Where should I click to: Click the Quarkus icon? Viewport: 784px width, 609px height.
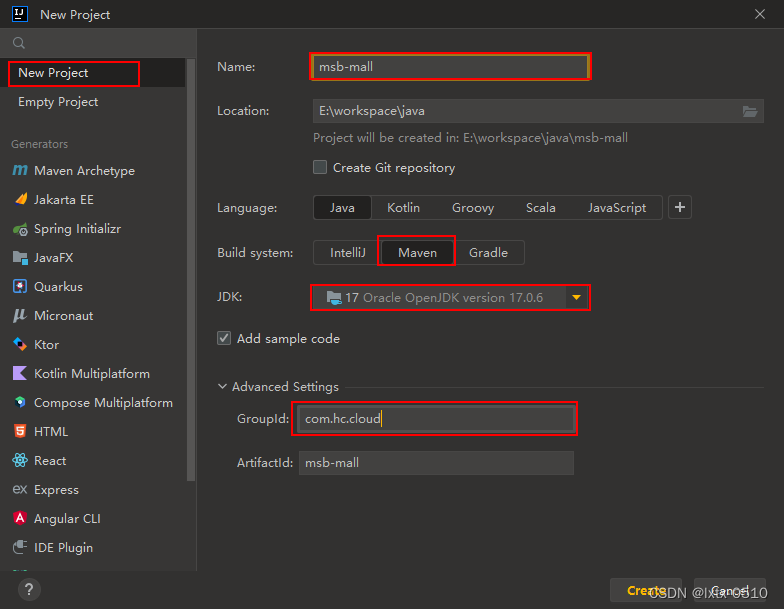point(20,286)
